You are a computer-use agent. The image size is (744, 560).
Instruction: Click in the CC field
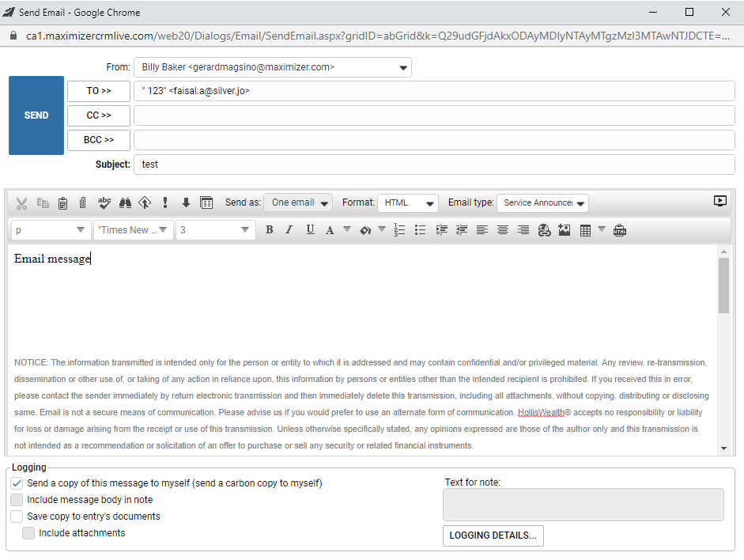tap(434, 115)
